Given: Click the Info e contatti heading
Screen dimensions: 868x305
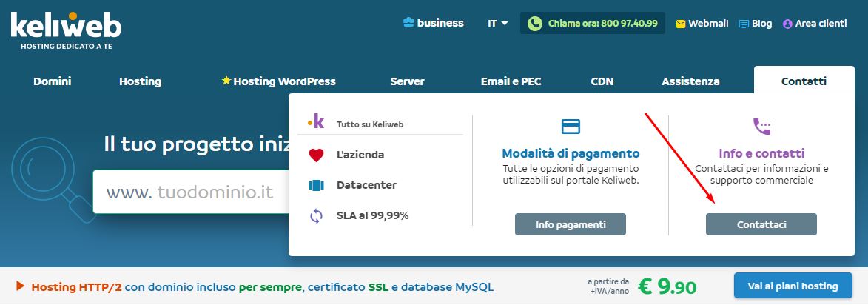Looking at the screenshot, I should pos(761,153).
